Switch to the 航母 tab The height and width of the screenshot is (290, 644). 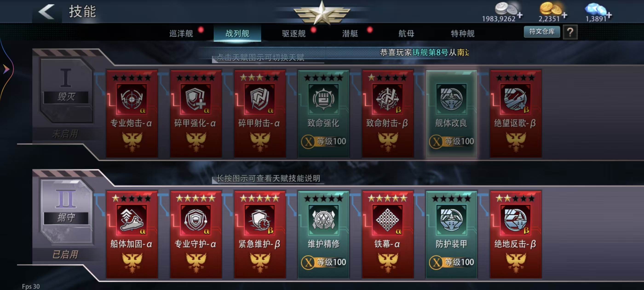click(x=406, y=33)
